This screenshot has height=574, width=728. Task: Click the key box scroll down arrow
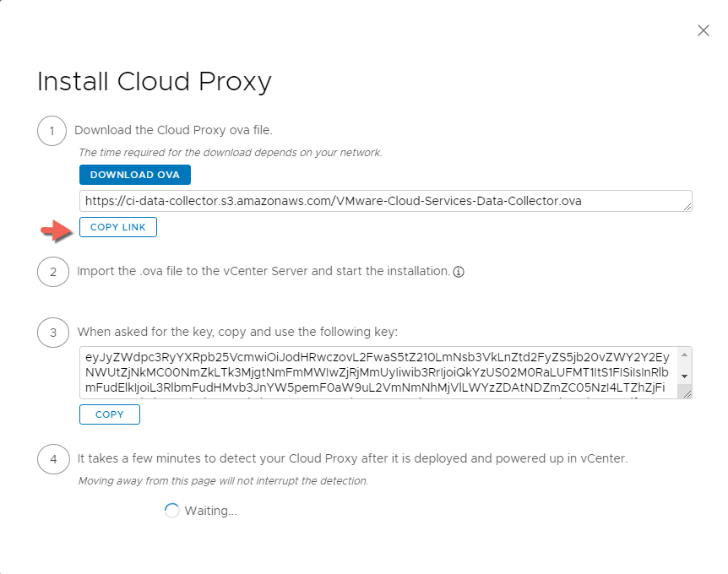click(685, 376)
